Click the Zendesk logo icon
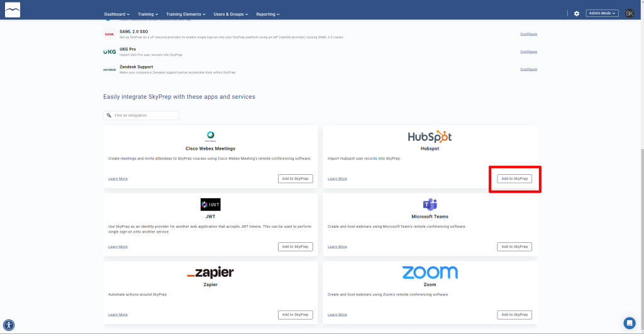The width and height of the screenshot is (644, 334). pyautogui.click(x=109, y=70)
